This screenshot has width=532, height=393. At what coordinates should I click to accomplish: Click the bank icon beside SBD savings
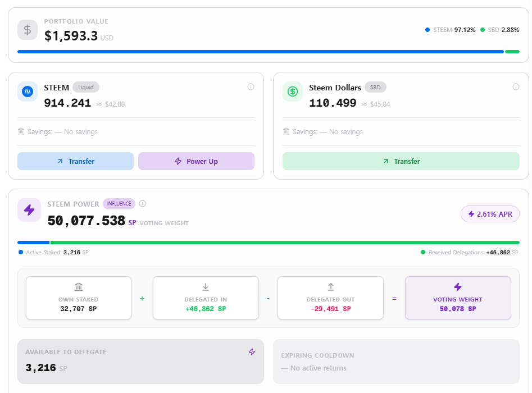point(287,131)
